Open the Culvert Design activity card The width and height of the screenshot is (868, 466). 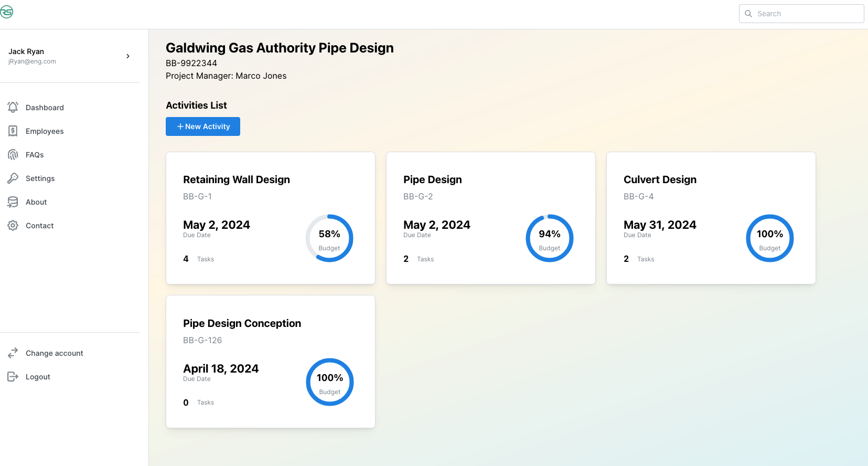click(711, 218)
